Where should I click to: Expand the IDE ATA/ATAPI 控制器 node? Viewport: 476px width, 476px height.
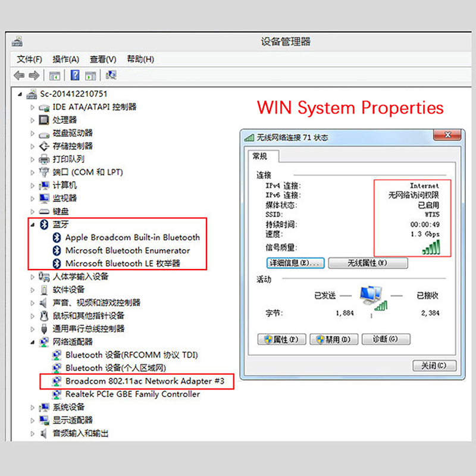coord(33,107)
